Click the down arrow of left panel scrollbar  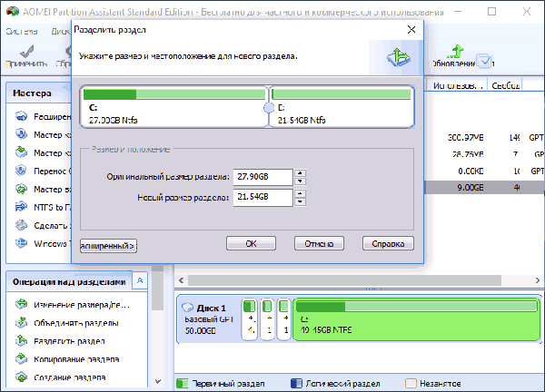(158, 381)
